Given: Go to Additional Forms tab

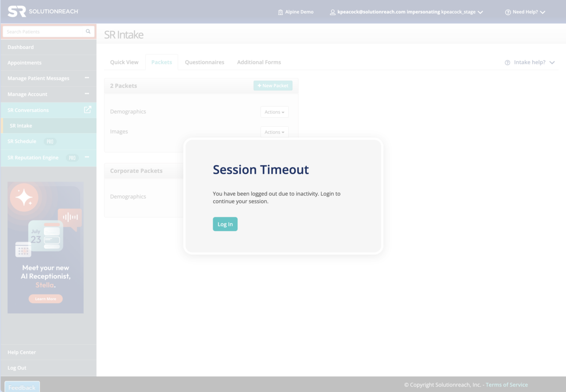Looking at the screenshot, I should pyautogui.click(x=259, y=62).
